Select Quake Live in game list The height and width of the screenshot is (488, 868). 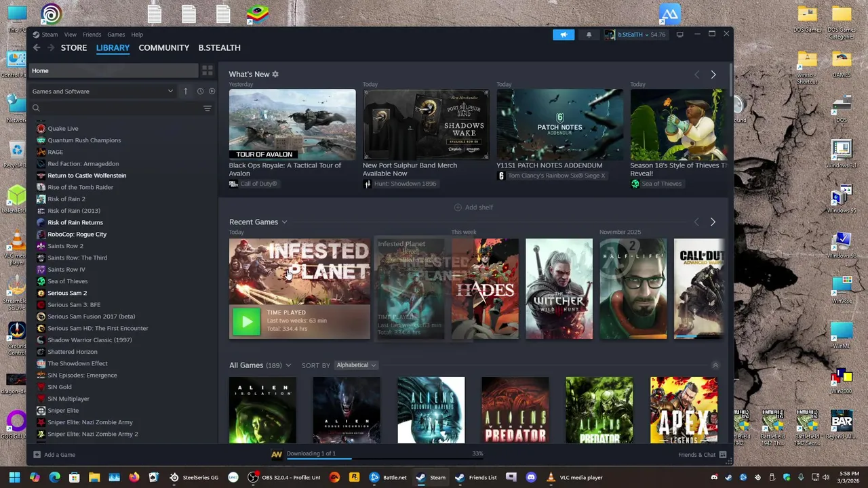[62, 128]
